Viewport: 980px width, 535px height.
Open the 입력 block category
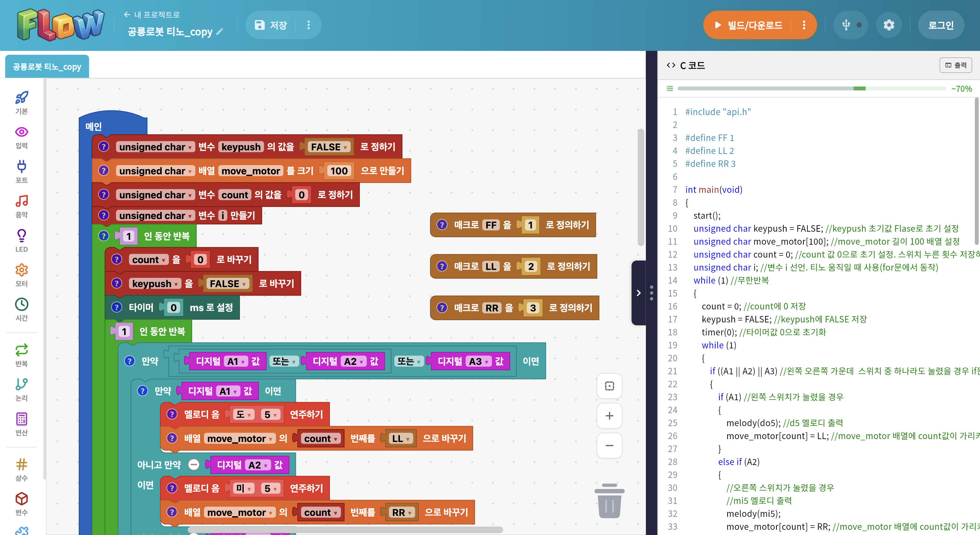click(x=22, y=137)
